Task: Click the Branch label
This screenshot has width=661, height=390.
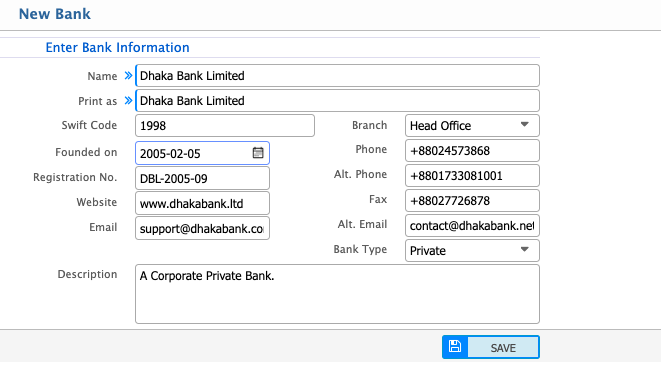Action: coord(370,125)
